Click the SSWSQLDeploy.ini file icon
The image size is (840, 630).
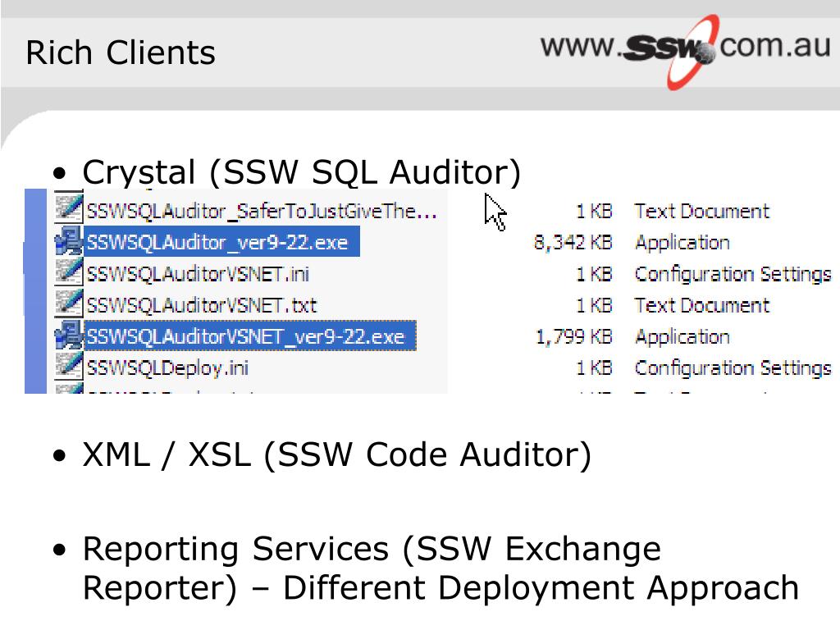click(69, 367)
